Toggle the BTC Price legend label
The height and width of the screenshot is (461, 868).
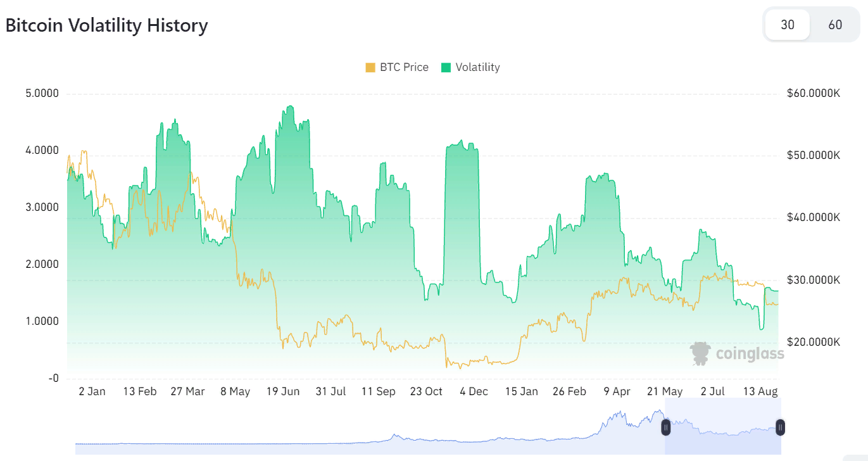pos(404,67)
